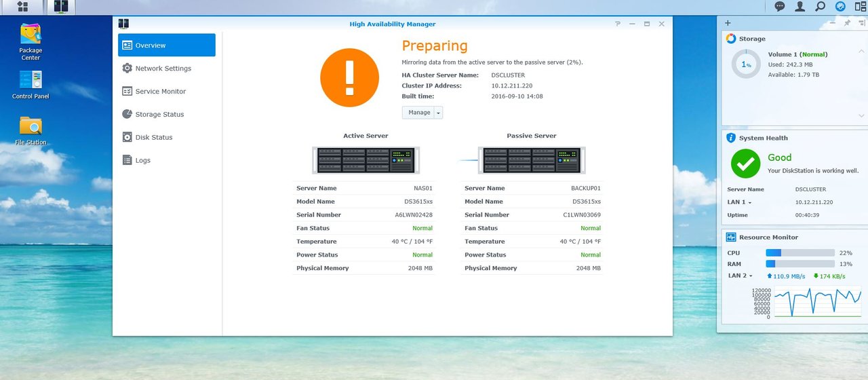
Task: Switch to the Network Settings tab
Action: coord(163,69)
